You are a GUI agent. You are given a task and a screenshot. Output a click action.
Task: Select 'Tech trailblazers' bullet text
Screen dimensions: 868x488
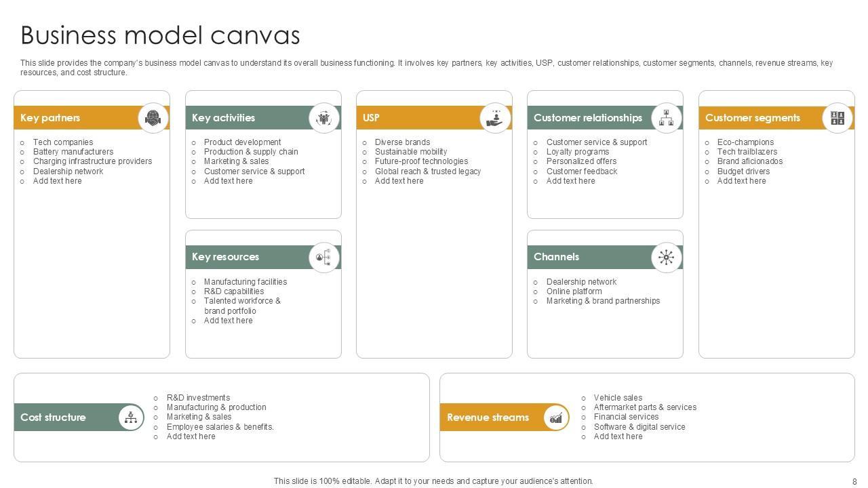pyautogui.click(x=747, y=152)
